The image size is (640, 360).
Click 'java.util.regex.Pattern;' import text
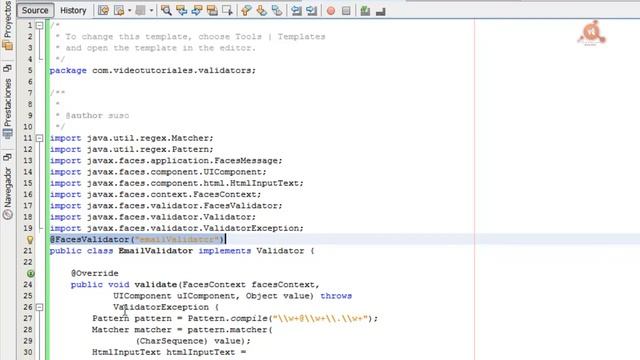[x=150, y=149]
